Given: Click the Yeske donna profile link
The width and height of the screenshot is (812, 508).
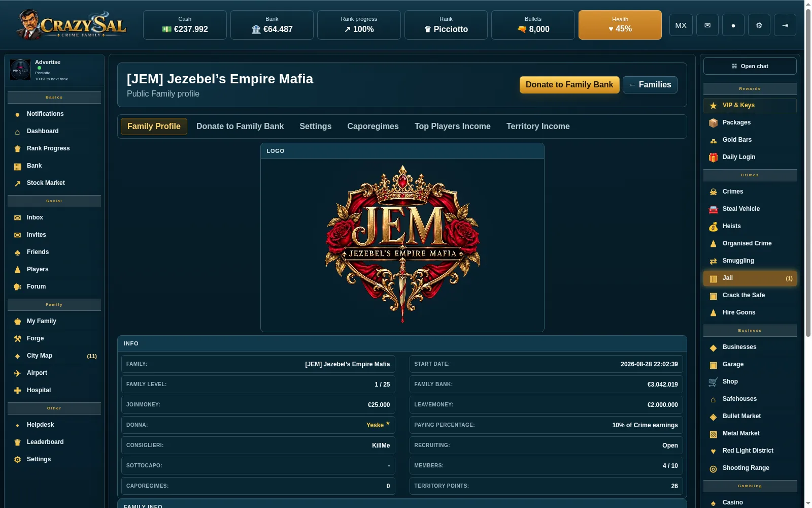Looking at the screenshot, I should pyautogui.click(x=375, y=425).
